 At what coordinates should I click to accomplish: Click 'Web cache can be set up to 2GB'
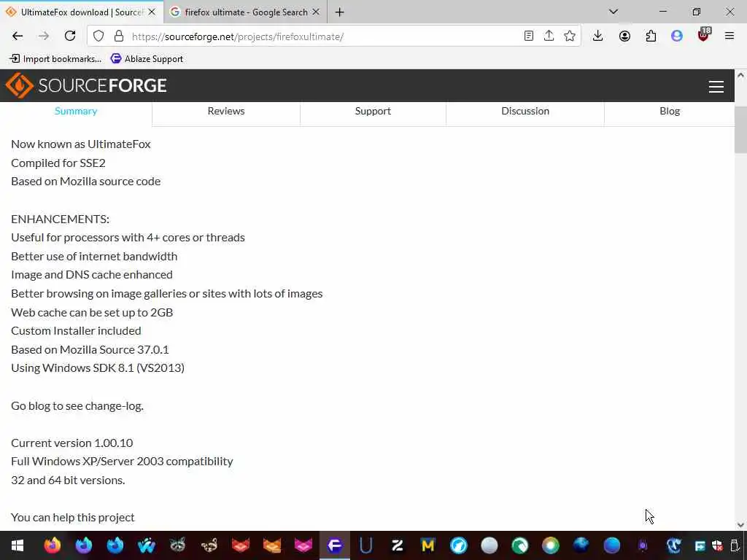(x=92, y=312)
